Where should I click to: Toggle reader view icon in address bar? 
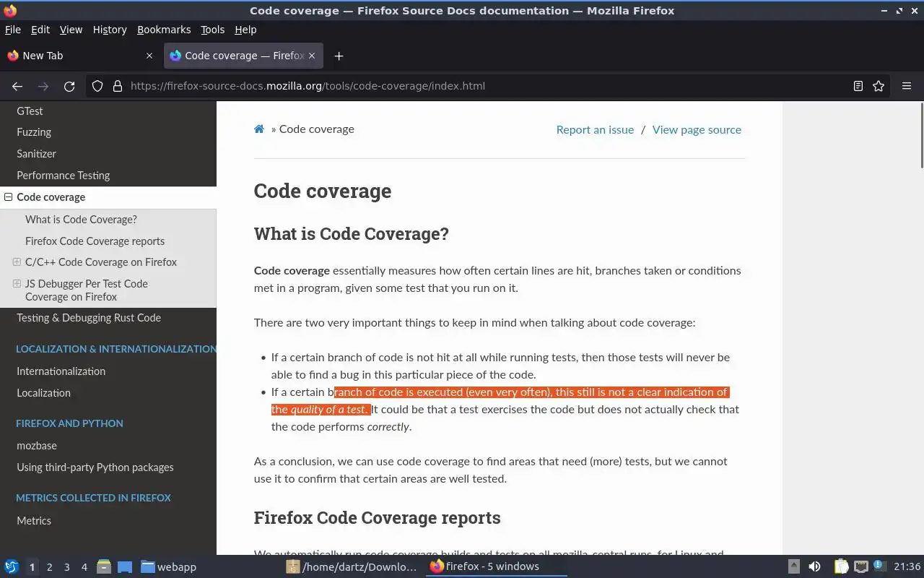pyautogui.click(x=858, y=86)
